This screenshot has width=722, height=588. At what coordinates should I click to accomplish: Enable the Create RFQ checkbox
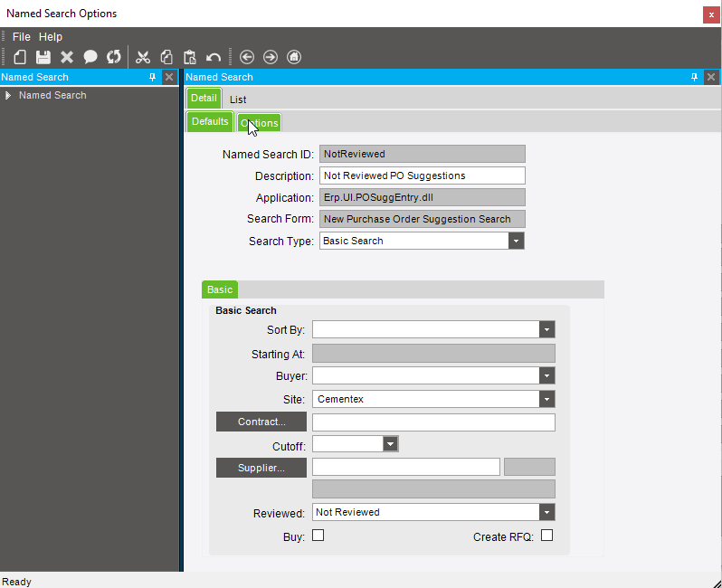point(546,536)
